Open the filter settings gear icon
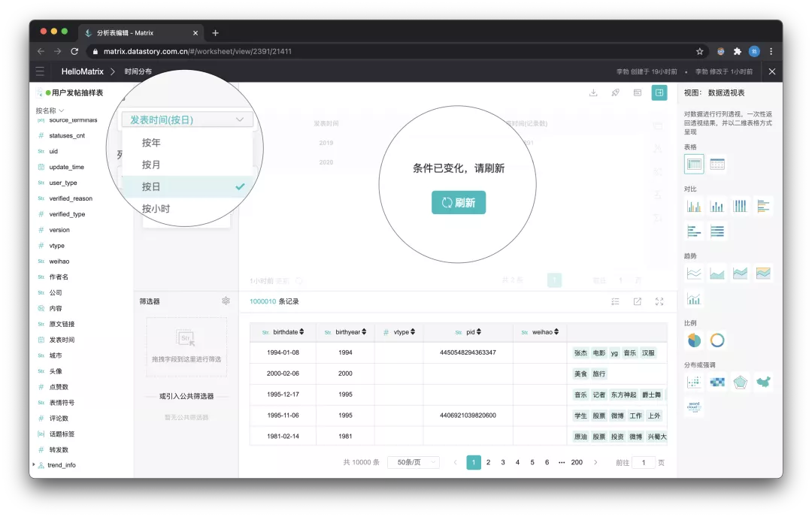The image size is (812, 517). (226, 301)
